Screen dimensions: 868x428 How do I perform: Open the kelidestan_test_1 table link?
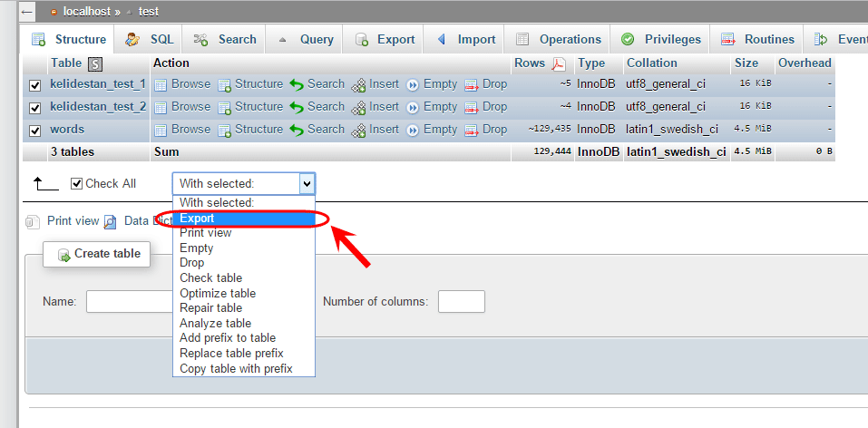tap(98, 84)
